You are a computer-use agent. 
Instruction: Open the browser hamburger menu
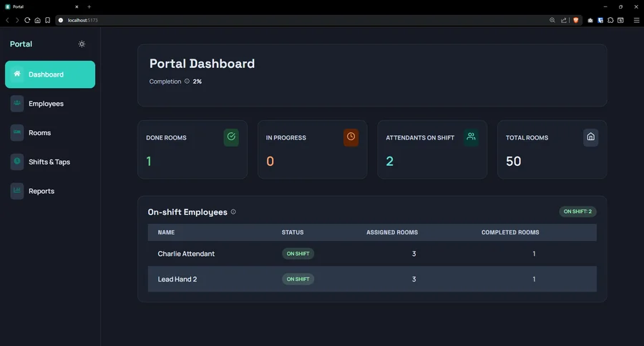click(x=636, y=20)
